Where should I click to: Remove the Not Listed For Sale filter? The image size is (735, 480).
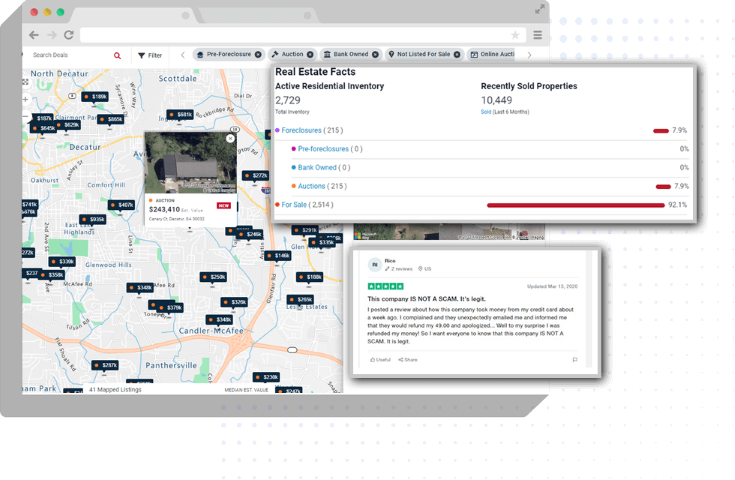click(457, 54)
